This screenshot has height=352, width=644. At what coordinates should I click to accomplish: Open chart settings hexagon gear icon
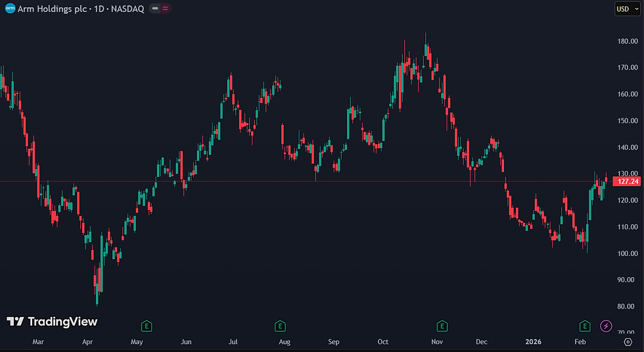(x=628, y=342)
